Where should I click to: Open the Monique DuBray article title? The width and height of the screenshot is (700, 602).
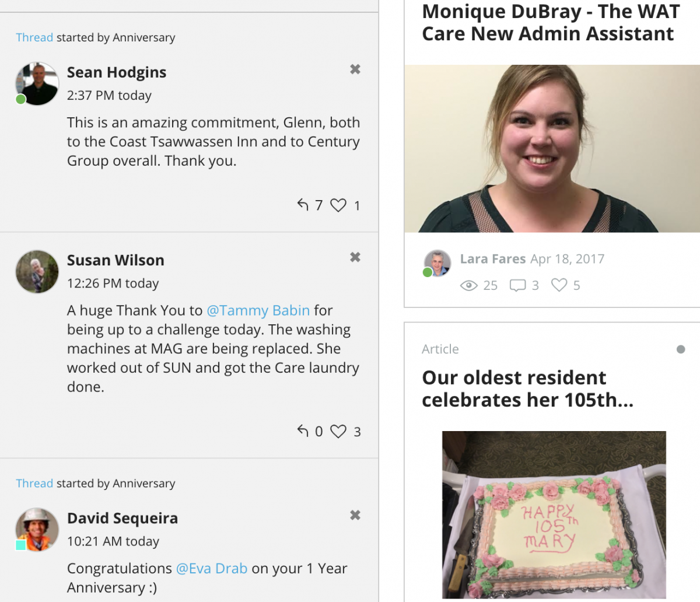tap(551, 22)
